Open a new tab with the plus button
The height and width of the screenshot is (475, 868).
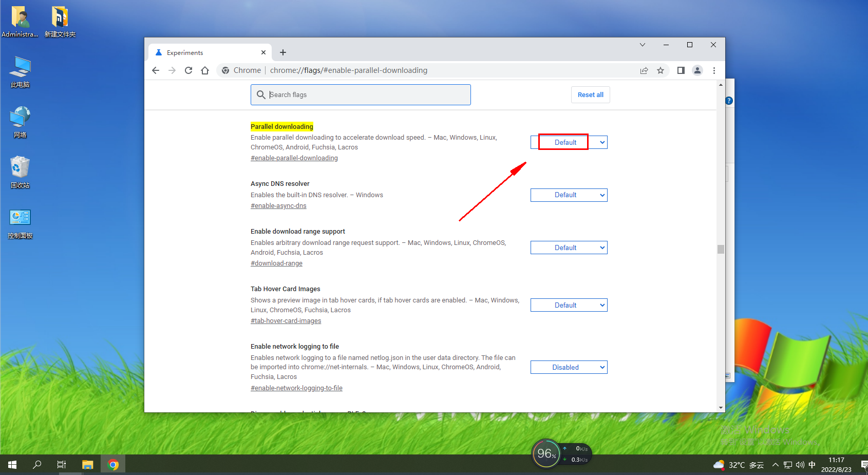pos(283,52)
